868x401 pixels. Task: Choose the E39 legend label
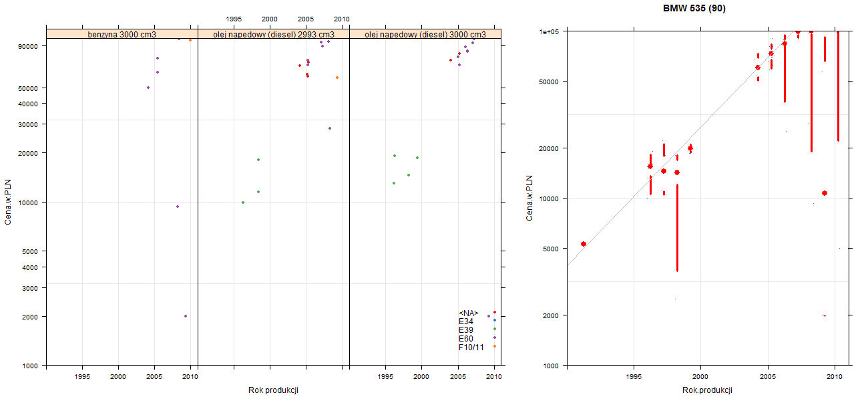465,330
